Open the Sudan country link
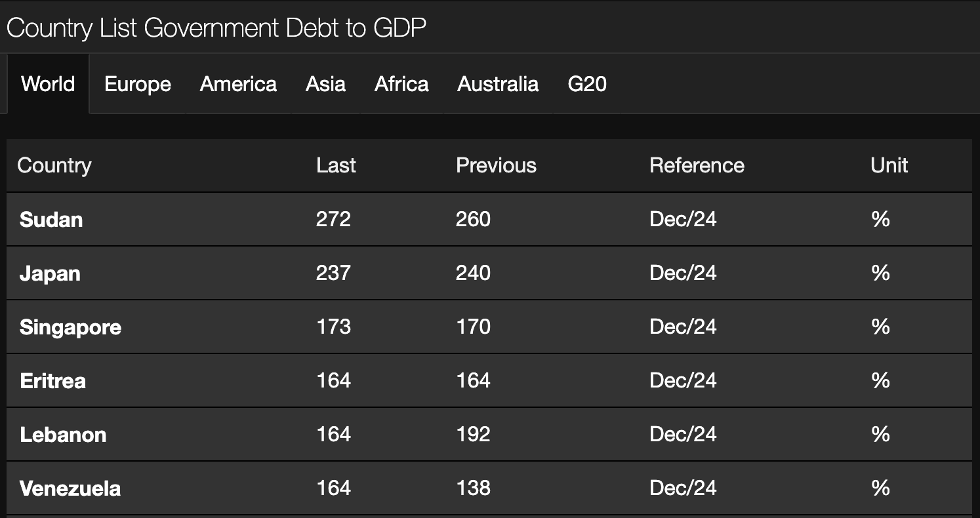 (x=51, y=219)
